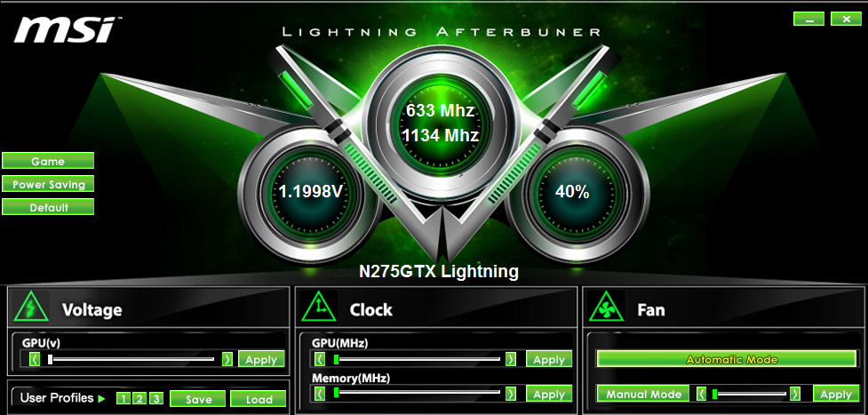This screenshot has width=868, height=415.
Task: Click the Memory MHz slider handle
Action: point(336,393)
